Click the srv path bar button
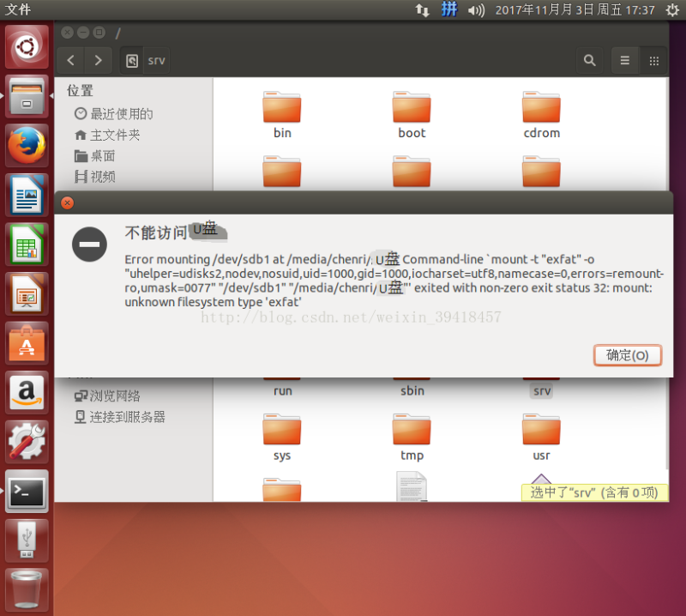686x616 pixels. (156, 60)
